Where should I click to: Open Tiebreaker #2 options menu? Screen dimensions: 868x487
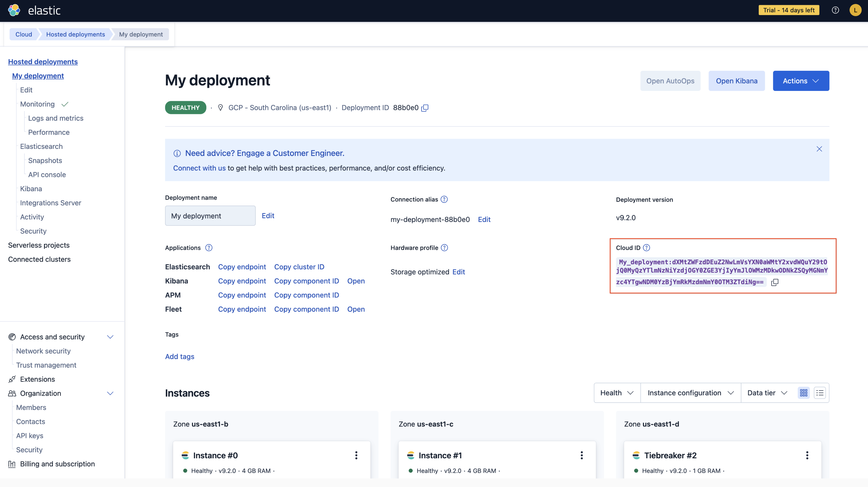point(807,455)
